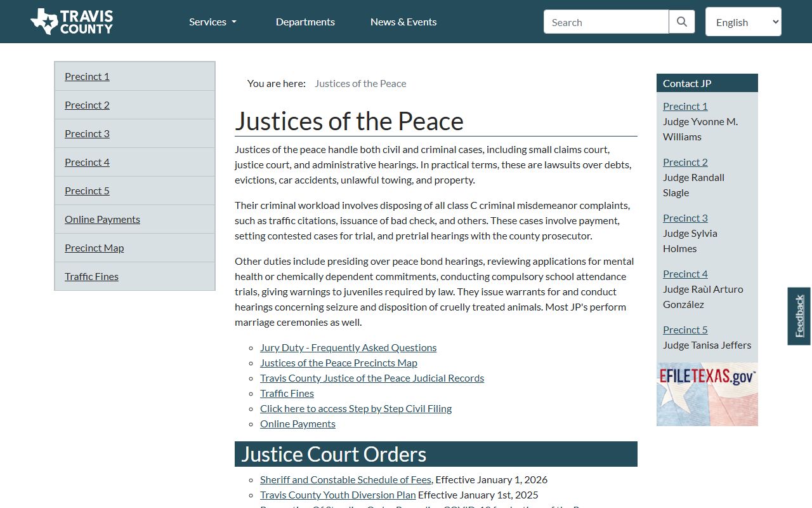Open Precinct Map in left sidebar
The width and height of the screenshot is (812, 508).
(94, 248)
